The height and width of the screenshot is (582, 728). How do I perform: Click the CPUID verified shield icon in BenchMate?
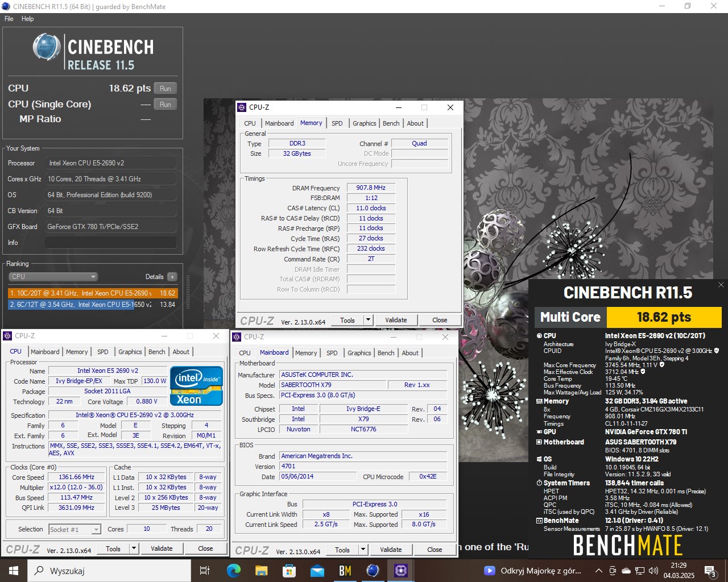pyautogui.click(x=717, y=351)
